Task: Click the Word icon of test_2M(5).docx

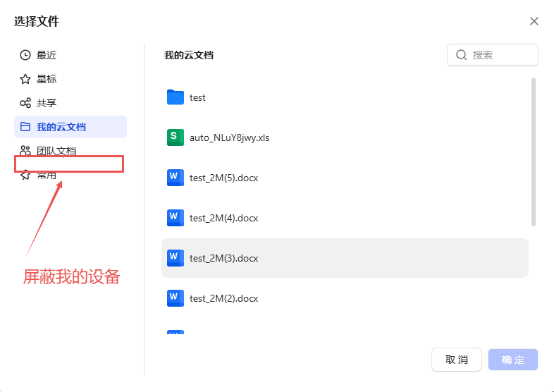Action: pos(176,178)
